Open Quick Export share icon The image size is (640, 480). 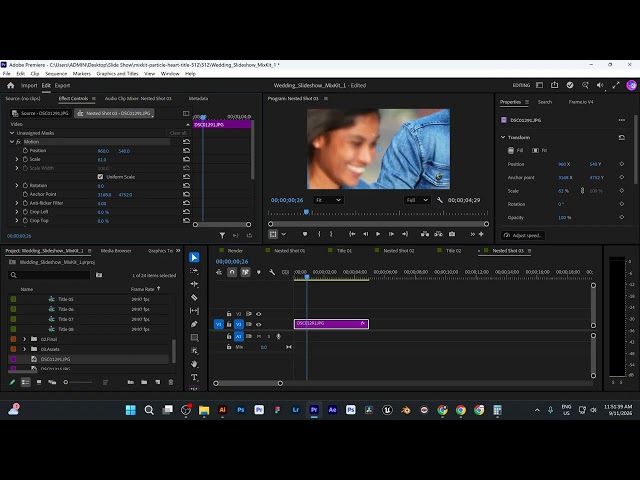click(x=554, y=85)
